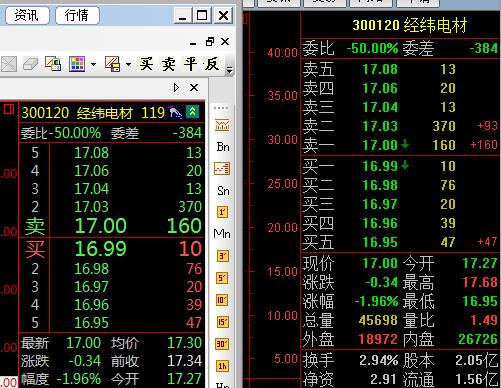Click the 16.95 buy-five price in left panel
Image resolution: width=501 pixels, height=388 pixels.
coord(92,323)
